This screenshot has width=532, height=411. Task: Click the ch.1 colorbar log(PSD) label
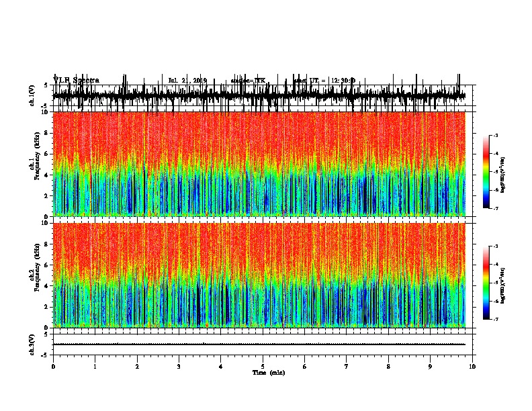coord(503,175)
